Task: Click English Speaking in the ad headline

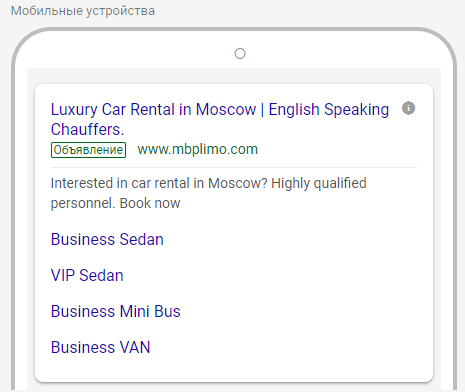Action: click(329, 110)
